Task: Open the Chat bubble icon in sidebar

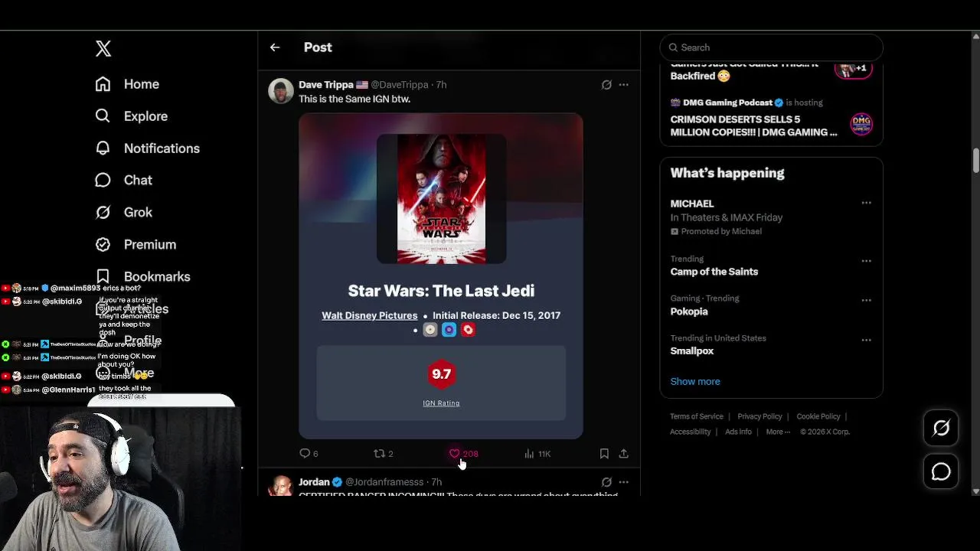Action: (103, 180)
